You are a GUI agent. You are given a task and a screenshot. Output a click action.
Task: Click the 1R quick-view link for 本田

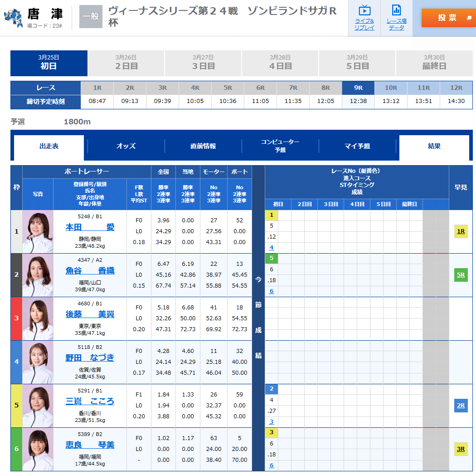point(461,231)
